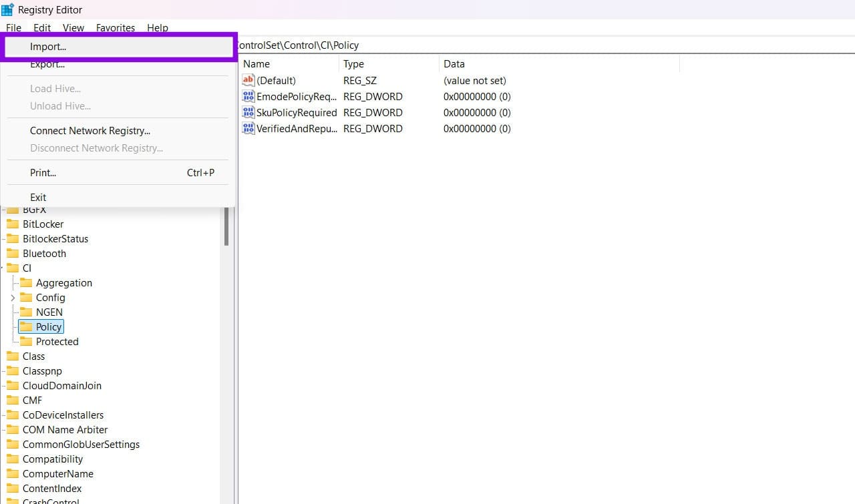Select the ComputerName key label

(x=58, y=473)
